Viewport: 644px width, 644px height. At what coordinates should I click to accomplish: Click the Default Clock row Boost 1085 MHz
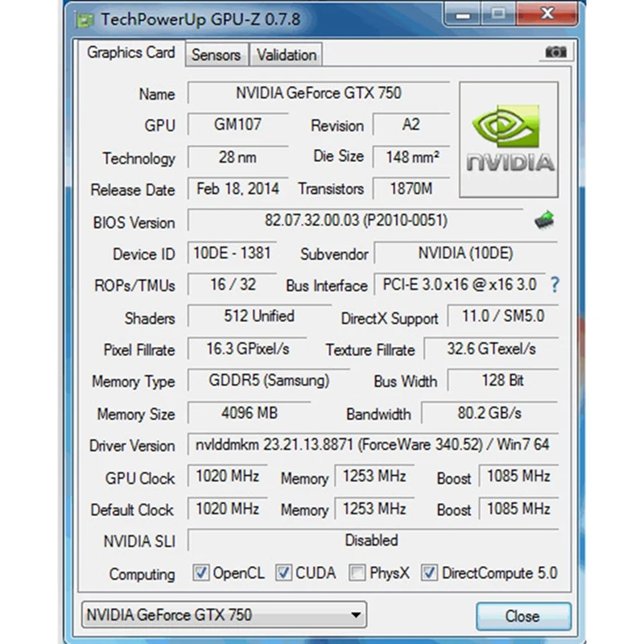(518, 509)
